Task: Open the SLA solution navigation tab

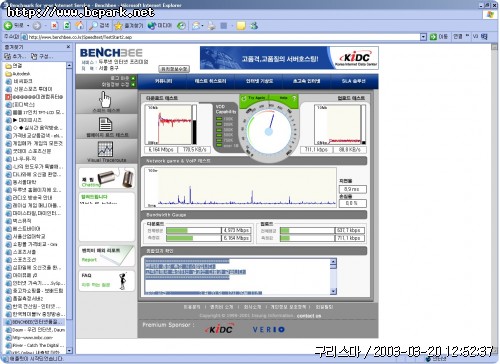Action: (354, 81)
